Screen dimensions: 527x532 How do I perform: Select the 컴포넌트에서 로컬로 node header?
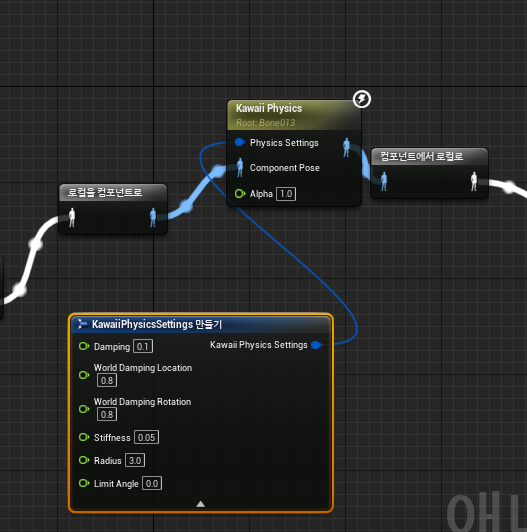coord(429,156)
